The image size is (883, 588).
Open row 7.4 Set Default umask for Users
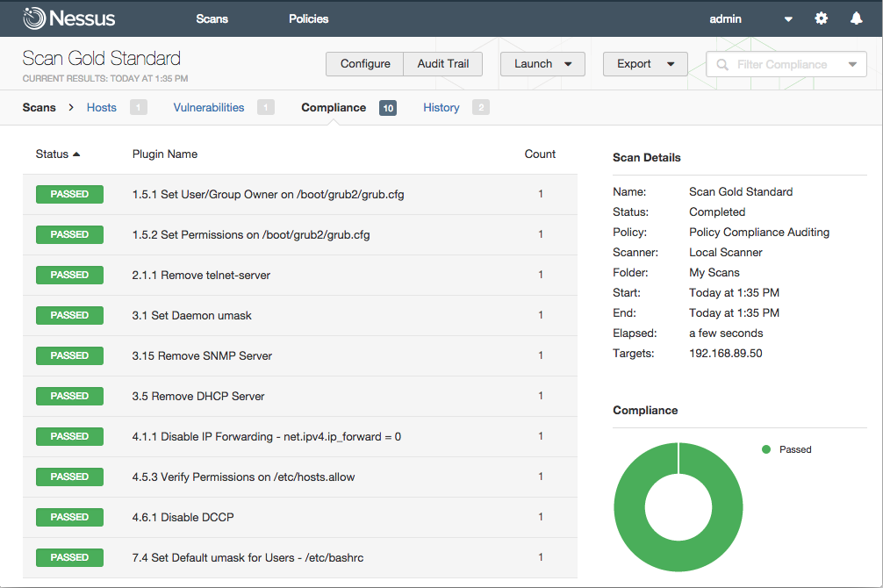tap(300, 557)
